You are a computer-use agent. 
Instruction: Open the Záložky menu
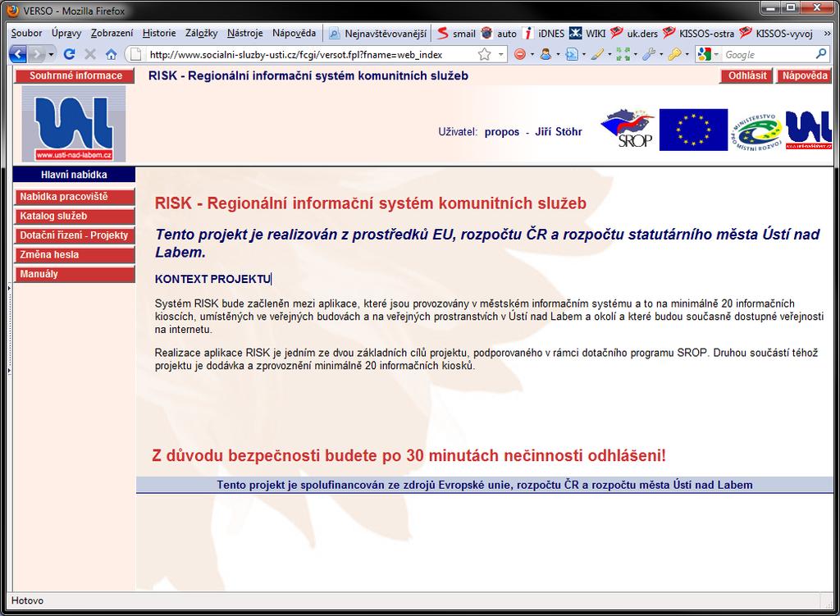click(x=202, y=33)
